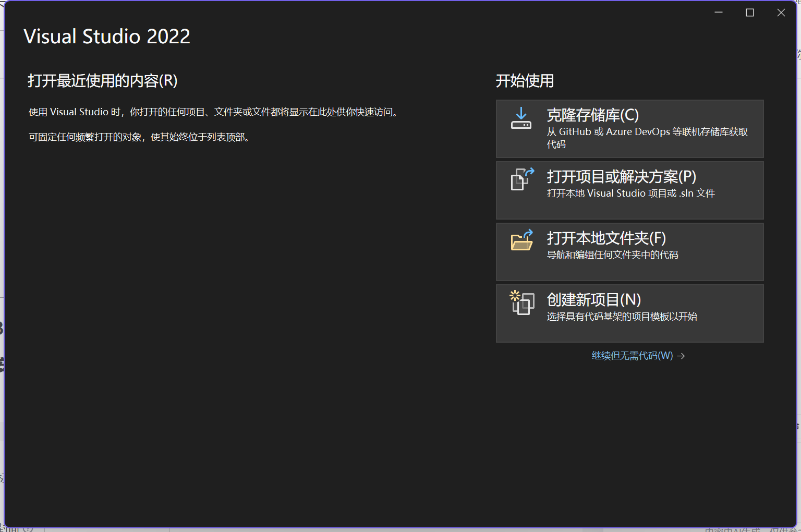Viewport: 801px width, 532px height.
Task: Click text 从 GitHub 或 Azure DevOps 等联机存储库获取代码
Action: 647,138
